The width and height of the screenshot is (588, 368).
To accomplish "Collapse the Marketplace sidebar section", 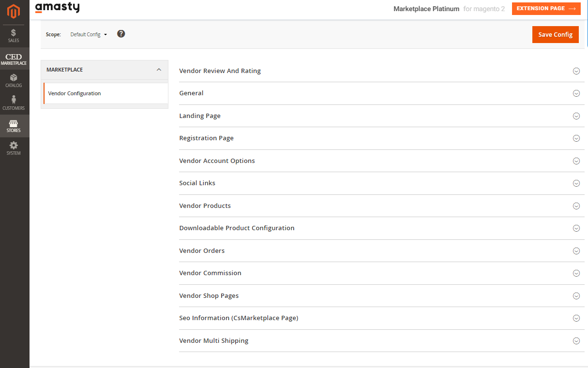I will (159, 70).
